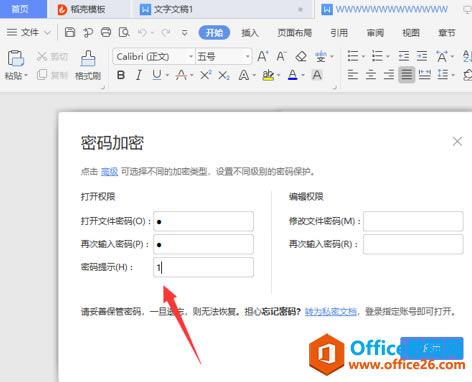Image resolution: width=472 pixels, height=382 pixels.
Task: Select the 开始 ribbon tab
Action: coord(214,33)
